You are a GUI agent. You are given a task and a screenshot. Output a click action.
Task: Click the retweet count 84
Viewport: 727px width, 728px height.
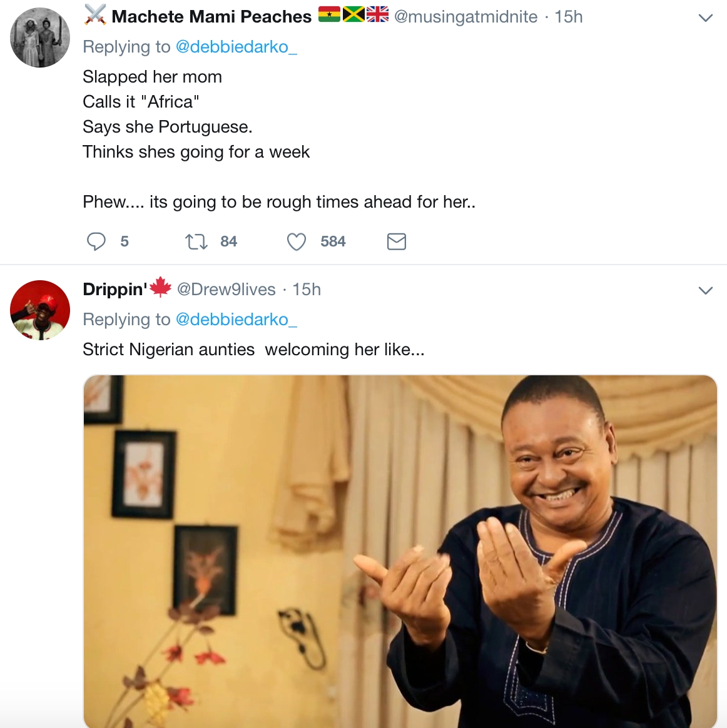228,241
